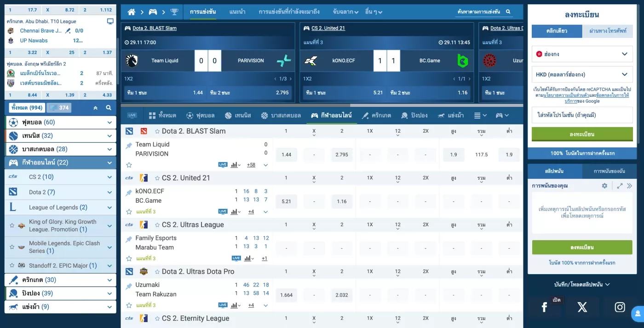
Task: Open video stream icon for Abu Dhabi T10
Action: (x=110, y=21)
